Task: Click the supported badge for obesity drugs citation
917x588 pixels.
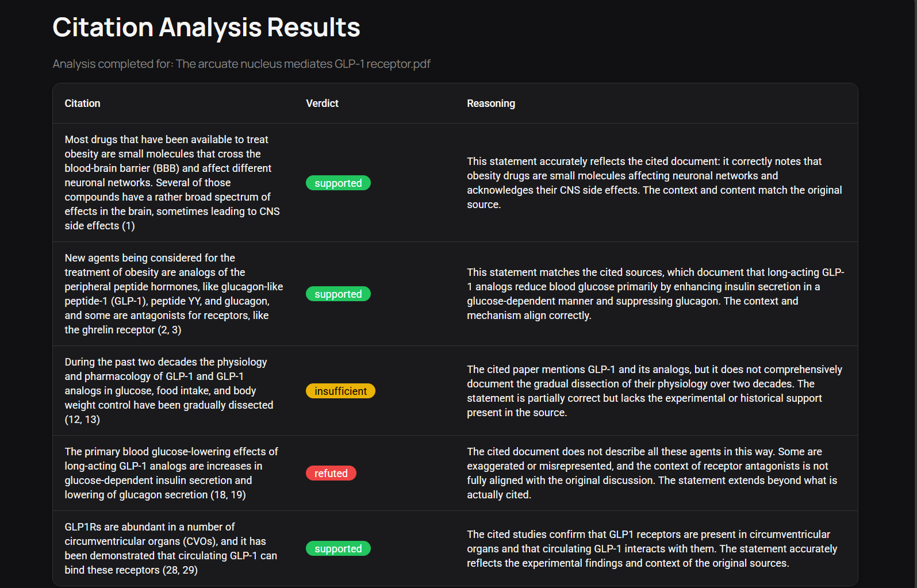Action: [x=338, y=183]
